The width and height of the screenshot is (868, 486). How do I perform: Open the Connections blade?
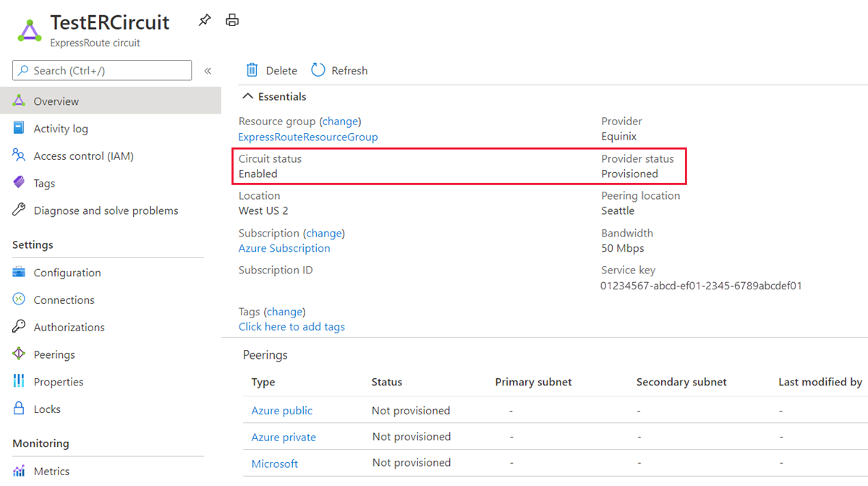(x=64, y=299)
